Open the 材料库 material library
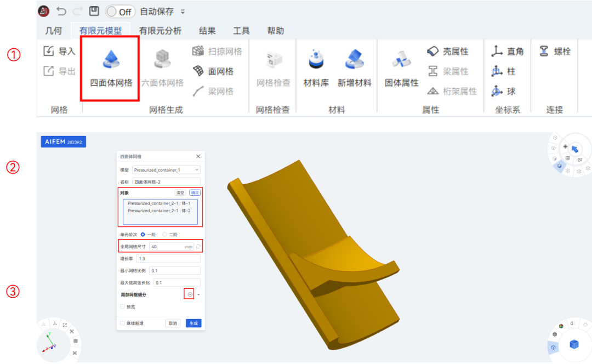 click(317, 69)
